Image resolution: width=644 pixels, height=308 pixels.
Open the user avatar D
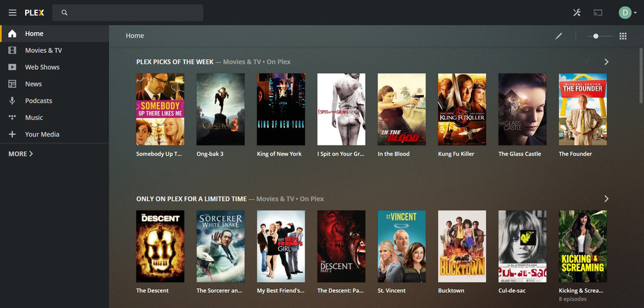[624, 13]
